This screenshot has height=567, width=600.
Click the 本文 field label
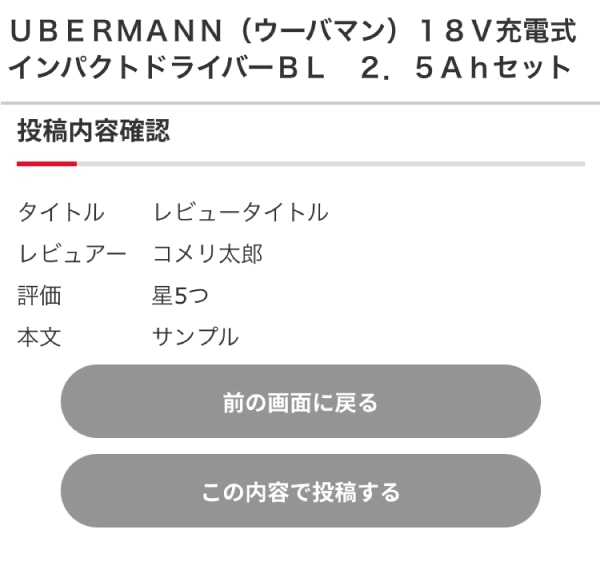click(x=39, y=337)
